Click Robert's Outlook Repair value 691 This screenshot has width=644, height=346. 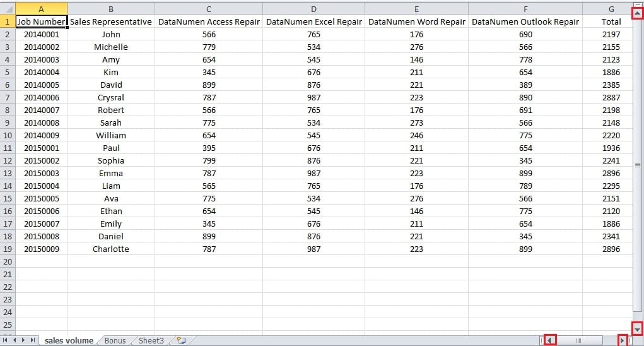coord(525,110)
